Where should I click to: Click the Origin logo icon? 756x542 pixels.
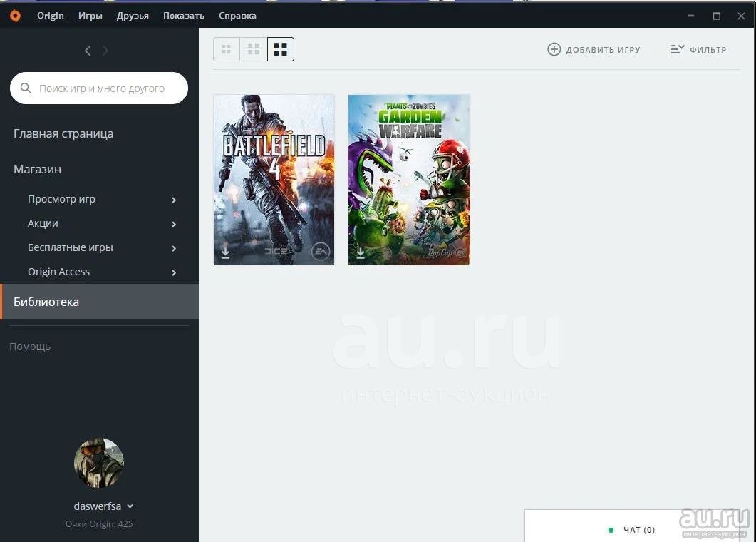pos(15,16)
